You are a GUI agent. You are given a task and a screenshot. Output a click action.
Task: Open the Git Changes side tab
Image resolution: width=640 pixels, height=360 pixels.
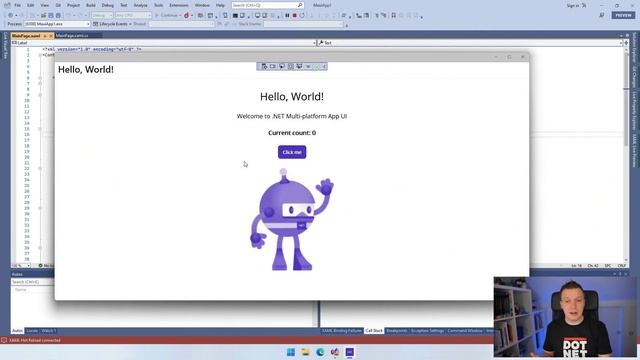coord(634,77)
